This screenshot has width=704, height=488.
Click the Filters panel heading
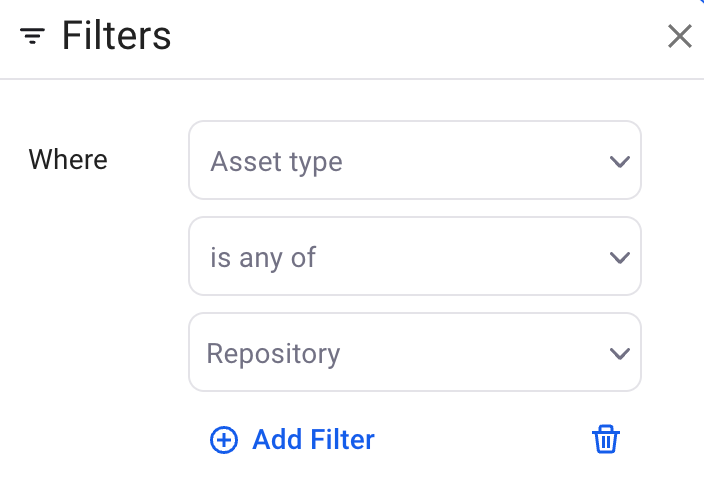[116, 37]
